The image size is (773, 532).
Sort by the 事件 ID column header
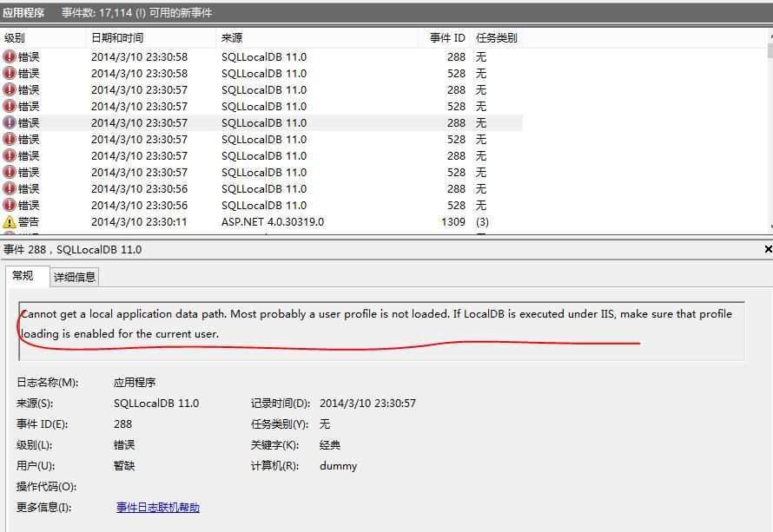point(448,37)
